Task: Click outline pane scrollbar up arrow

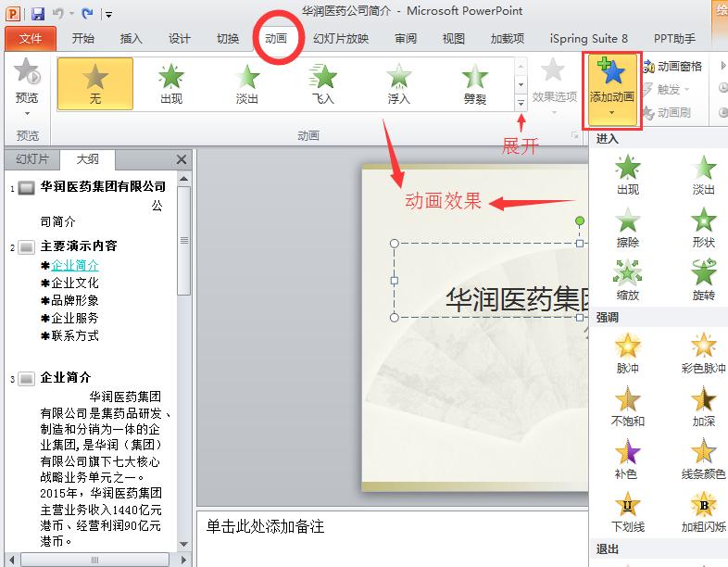Action: coord(184,179)
